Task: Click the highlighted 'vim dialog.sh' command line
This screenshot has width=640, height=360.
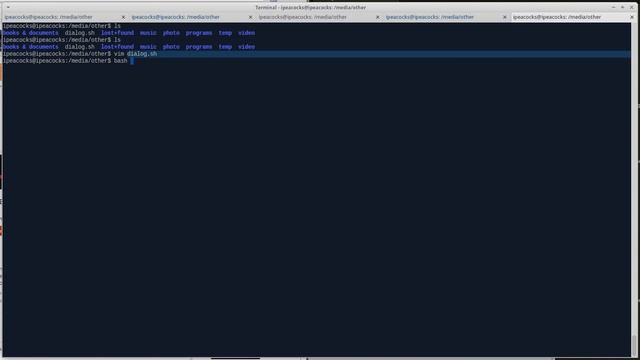Action: tap(316, 54)
